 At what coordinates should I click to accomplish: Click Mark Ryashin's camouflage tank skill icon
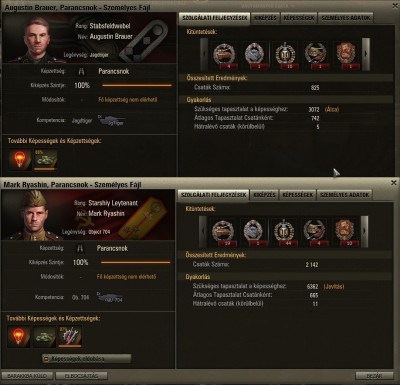pyautogui.click(x=44, y=336)
